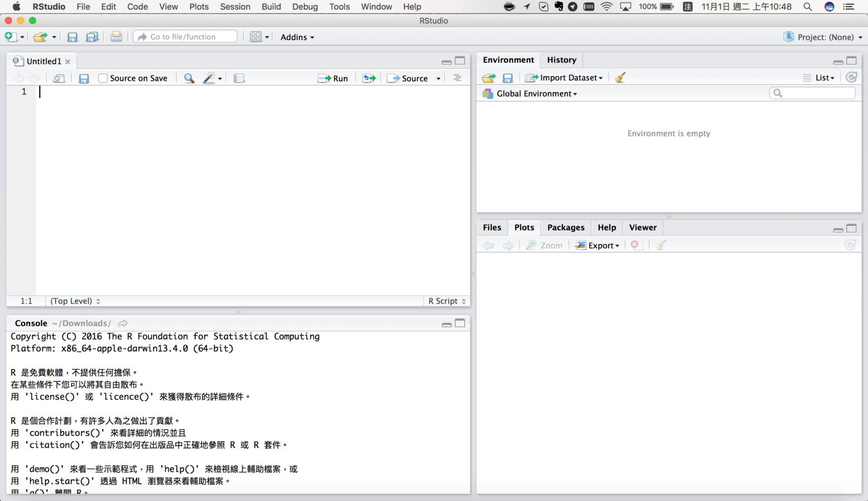Click the view current directory arrow in the Console
The image size is (868, 501).
(123, 323)
